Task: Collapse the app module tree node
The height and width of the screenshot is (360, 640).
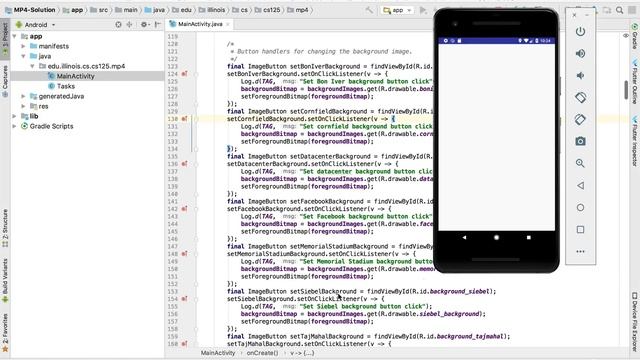Action: click(15, 36)
